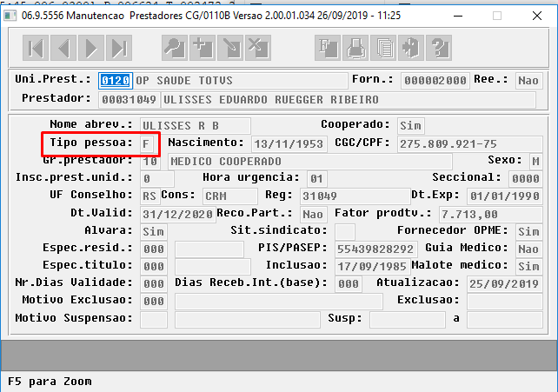Viewport: 558px width, 392px height.
Task: Delete record X toolbar icon
Action: (257, 48)
